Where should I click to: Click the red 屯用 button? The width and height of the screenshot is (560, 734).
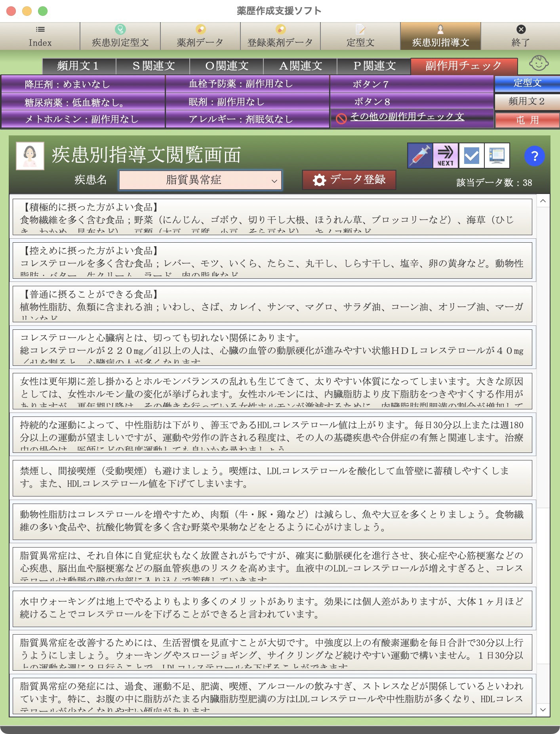527,120
